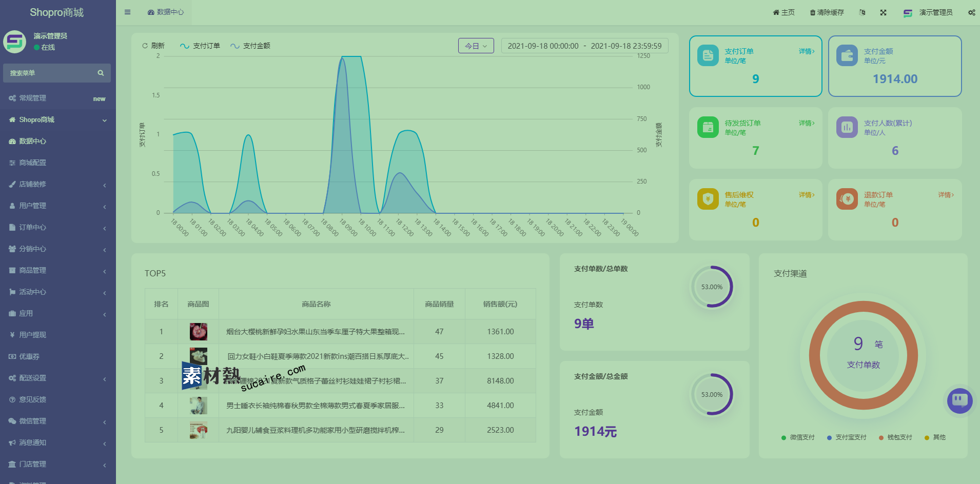The image size is (980, 484).
Task: Open the language switch icon
Action: 862,12
